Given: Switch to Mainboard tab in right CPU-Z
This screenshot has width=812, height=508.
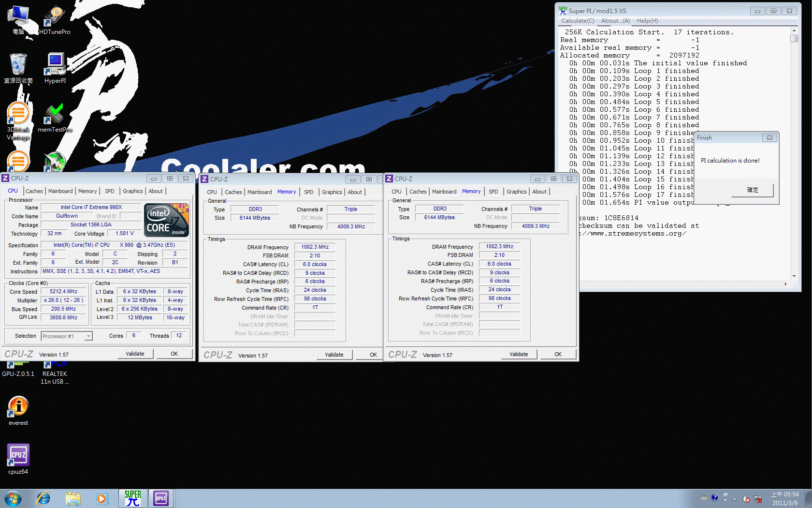Looking at the screenshot, I should pyautogui.click(x=444, y=192).
